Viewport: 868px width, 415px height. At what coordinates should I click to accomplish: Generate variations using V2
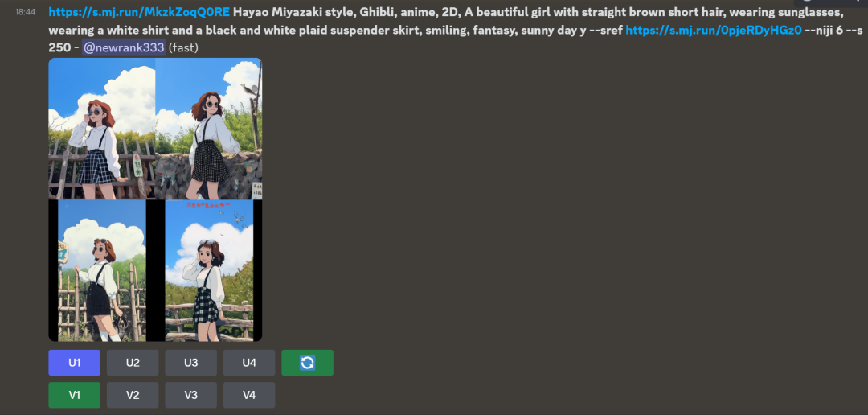(133, 395)
